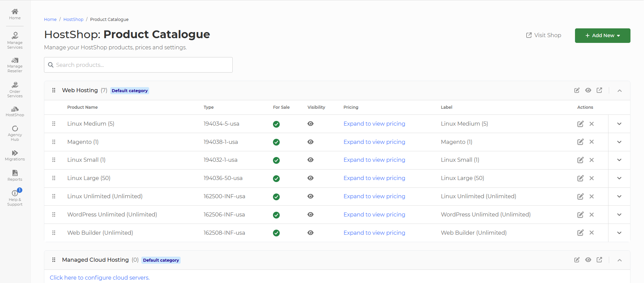The width and height of the screenshot is (644, 283).
Task: Open the Add New dropdown
Action: coord(602,35)
